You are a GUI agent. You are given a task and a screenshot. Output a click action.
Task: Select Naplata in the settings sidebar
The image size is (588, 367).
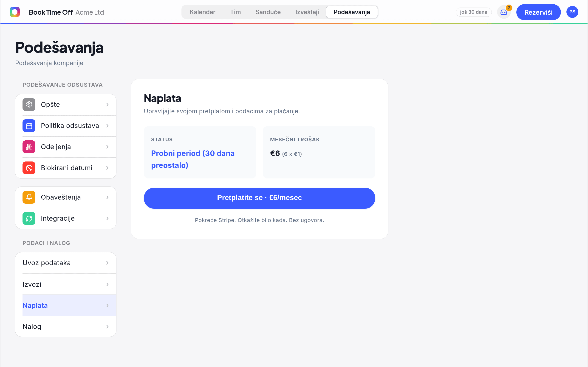point(66,305)
